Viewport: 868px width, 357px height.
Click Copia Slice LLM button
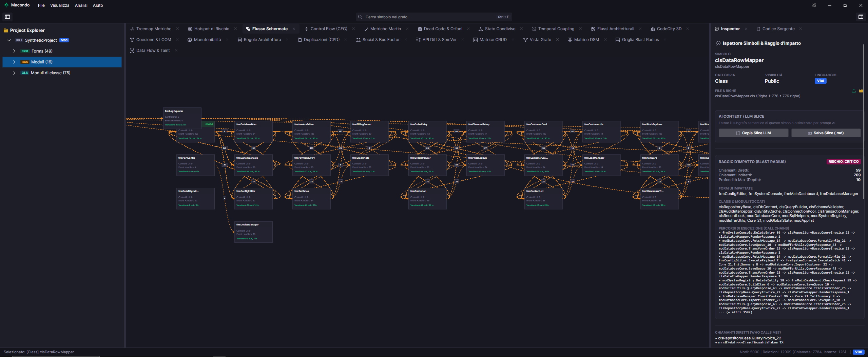pos(753,133)
